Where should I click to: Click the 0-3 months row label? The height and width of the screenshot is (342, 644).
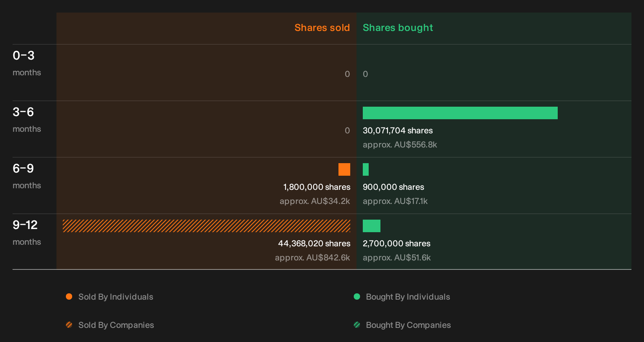pos(27,63)
